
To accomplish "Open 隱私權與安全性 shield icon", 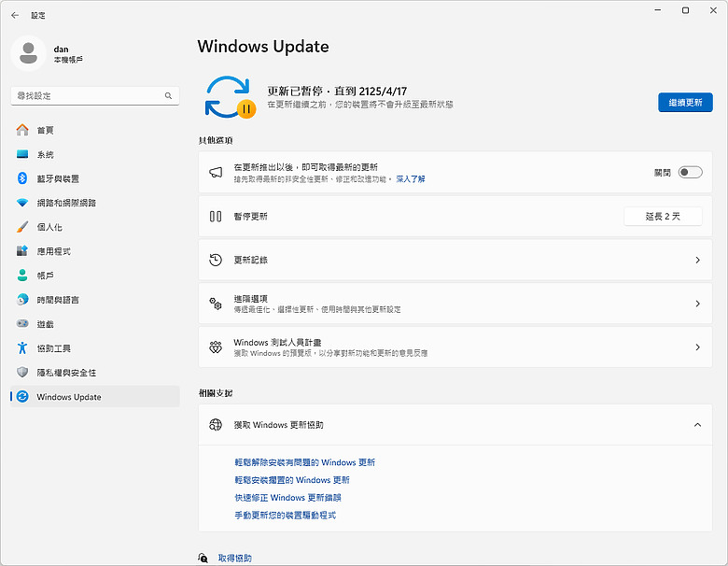I will pos(22,373).
